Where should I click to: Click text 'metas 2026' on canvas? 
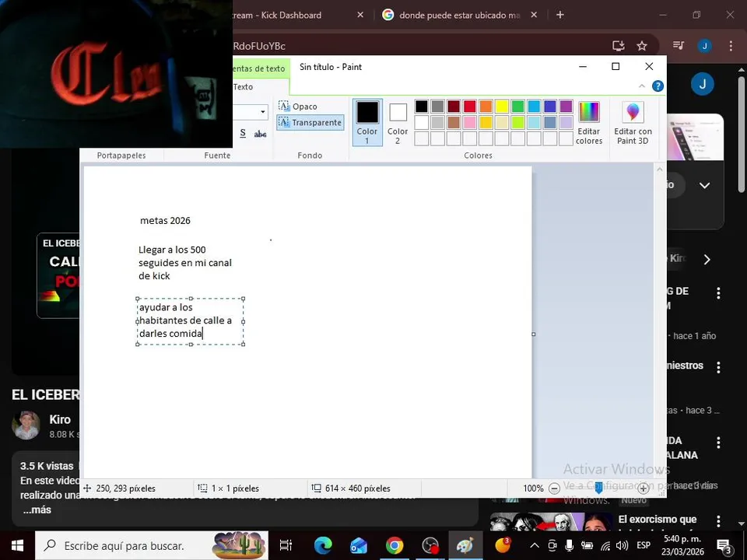tap(165, 220)
